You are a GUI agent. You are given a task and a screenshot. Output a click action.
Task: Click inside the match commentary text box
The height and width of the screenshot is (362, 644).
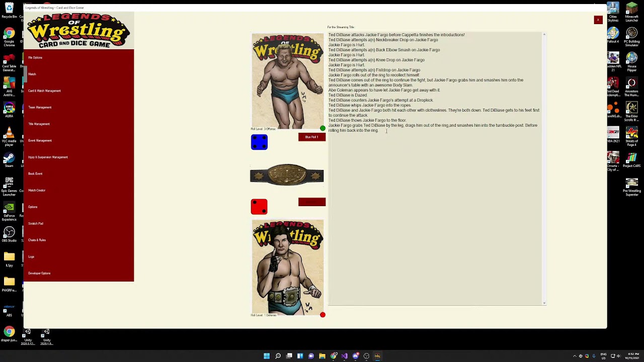pos(435,168)
